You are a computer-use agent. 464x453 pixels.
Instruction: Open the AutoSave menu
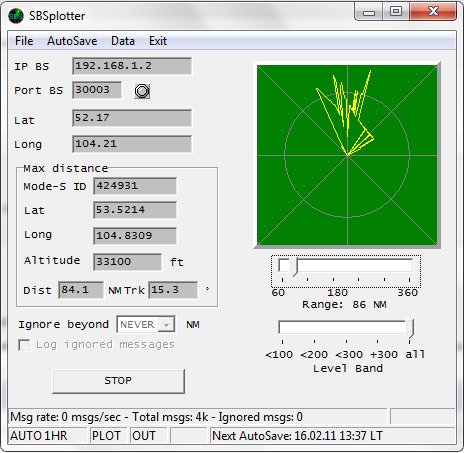(72, 41)
